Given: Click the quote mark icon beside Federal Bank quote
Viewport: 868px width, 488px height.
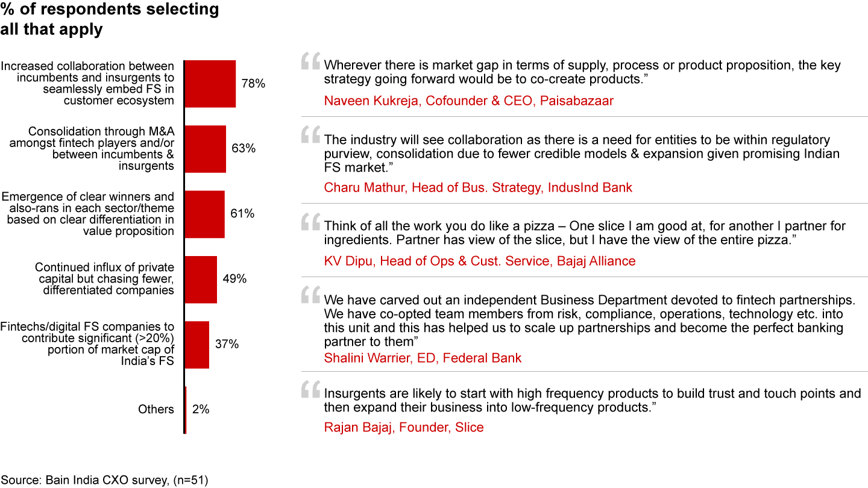Looking at the screenshot, I should click(x=310, y=295).
